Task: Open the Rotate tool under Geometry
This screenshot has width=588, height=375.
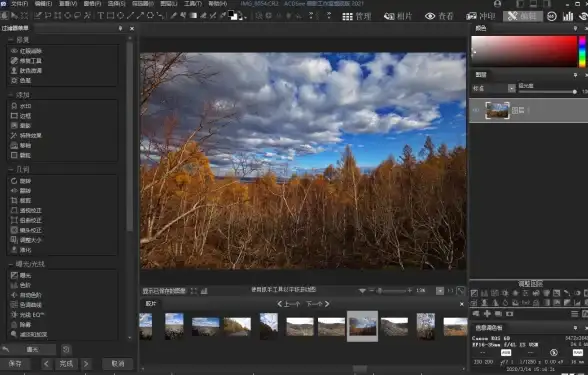Action: (x=21, y=181)
